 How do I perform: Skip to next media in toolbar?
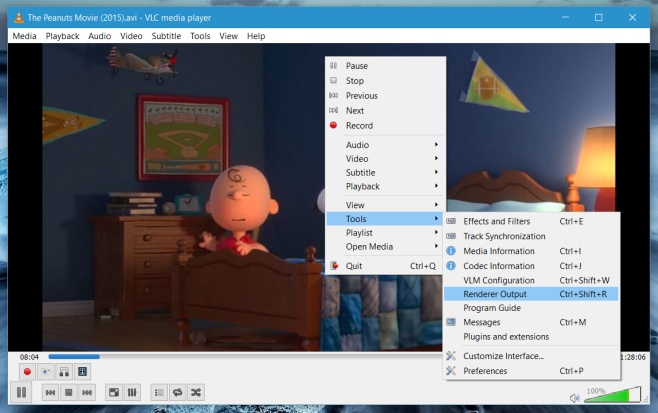(x=87, y=392)
